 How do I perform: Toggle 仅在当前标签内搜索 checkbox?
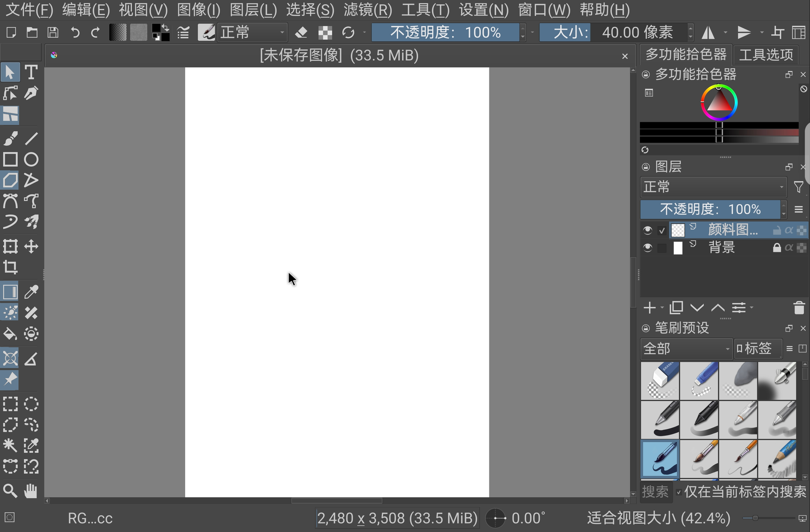click(x=679, y=492)
